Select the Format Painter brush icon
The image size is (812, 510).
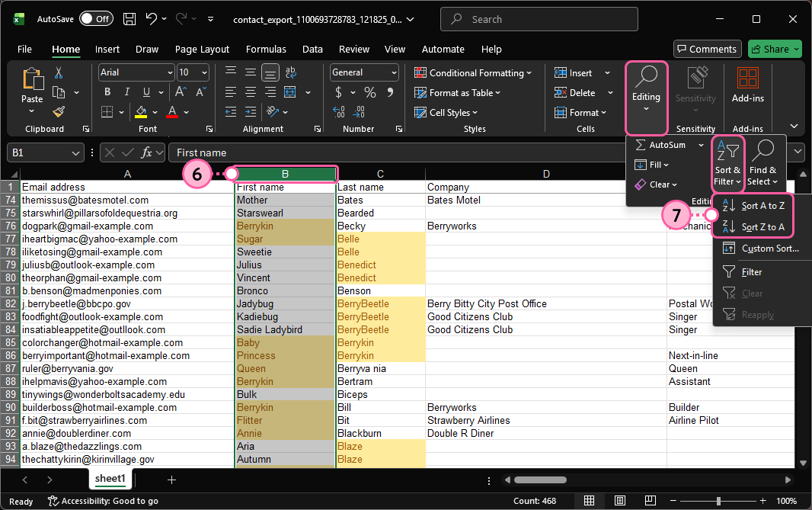(59, 112)
